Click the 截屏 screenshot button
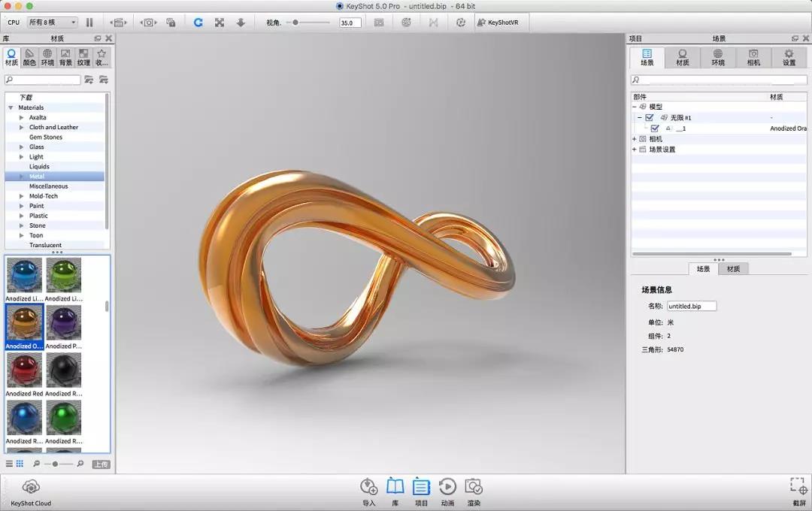The height and width of the screenshot is (511, 812). tap(799, 492)
